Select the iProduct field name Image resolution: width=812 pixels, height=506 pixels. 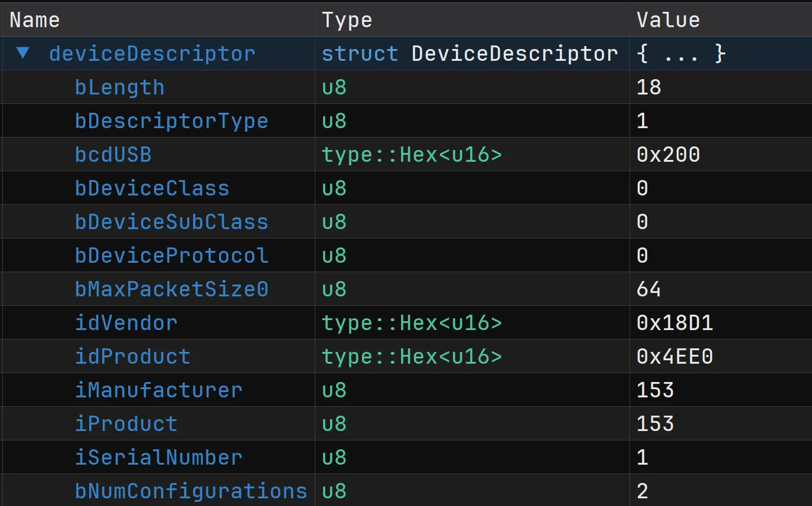click(x=126, y=424)
